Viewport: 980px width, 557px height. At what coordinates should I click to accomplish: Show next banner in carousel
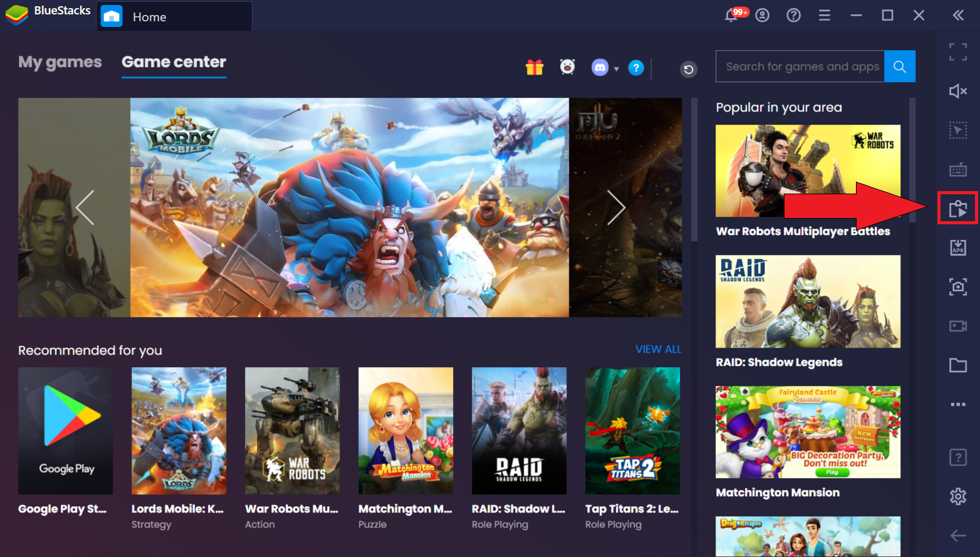click(x=616, y=207)
